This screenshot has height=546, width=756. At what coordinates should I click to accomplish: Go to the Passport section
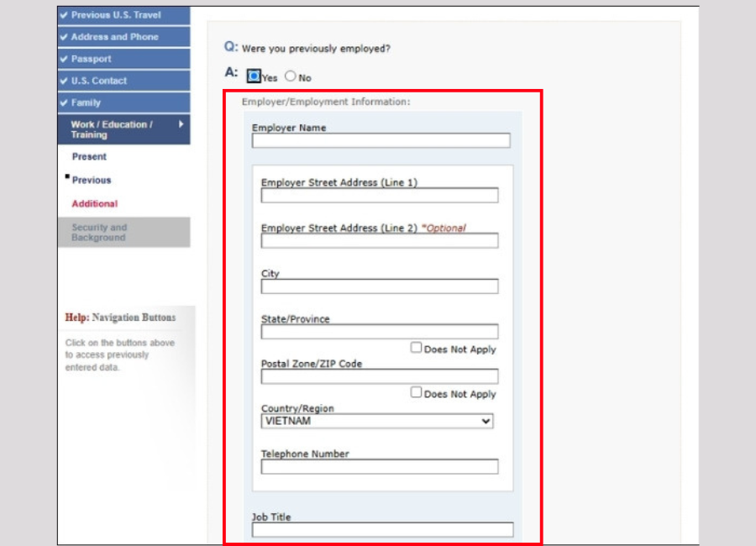(124, 59)
